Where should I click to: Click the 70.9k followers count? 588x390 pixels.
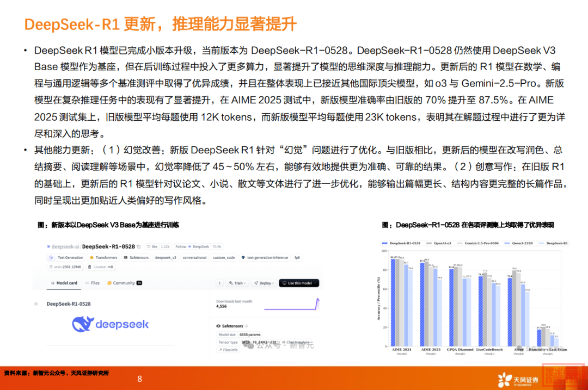pyautogui.click(x=217, y=246)
